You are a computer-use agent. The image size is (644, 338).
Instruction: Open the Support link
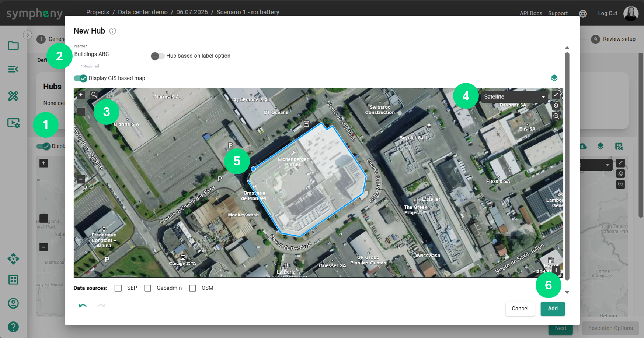pos(558,13)
